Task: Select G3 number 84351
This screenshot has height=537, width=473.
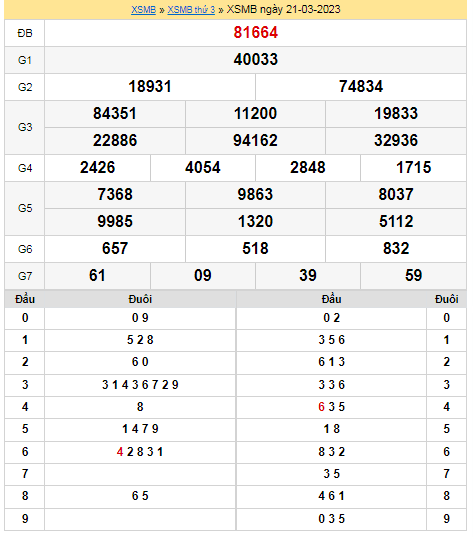Action: click(115, 114)
